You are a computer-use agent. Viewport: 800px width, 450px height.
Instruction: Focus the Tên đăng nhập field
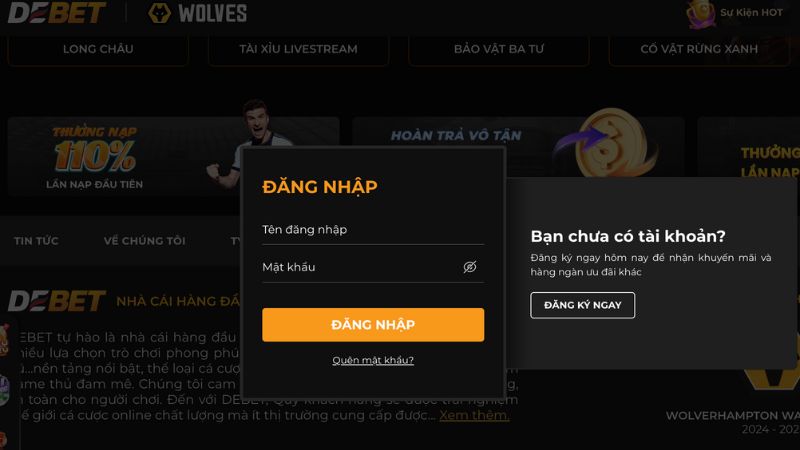[x=373, y=230]
